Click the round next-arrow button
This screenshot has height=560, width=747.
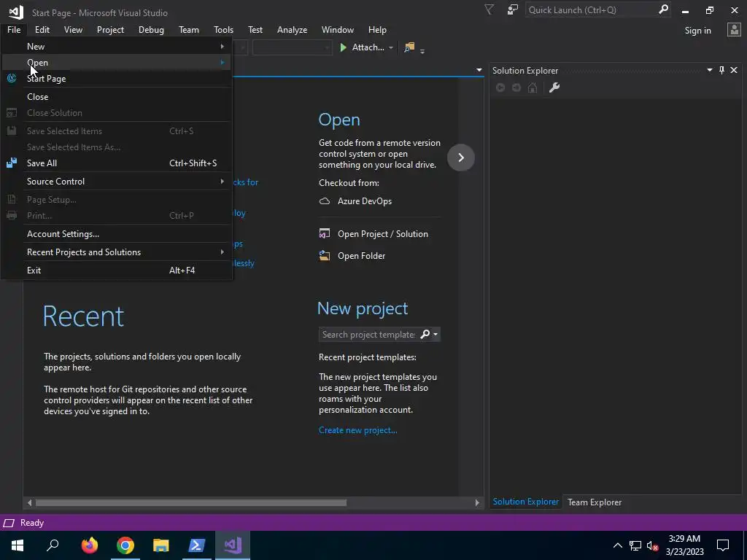461,157
